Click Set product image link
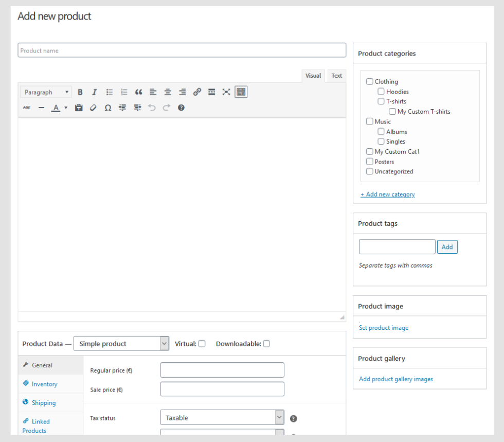 click(x=384, y=328)
